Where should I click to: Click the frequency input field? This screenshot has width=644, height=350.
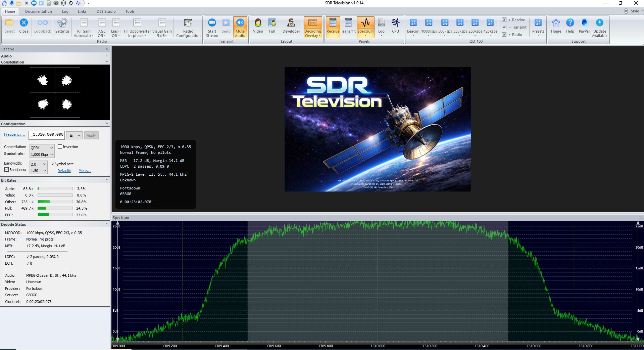pos(47,135)
